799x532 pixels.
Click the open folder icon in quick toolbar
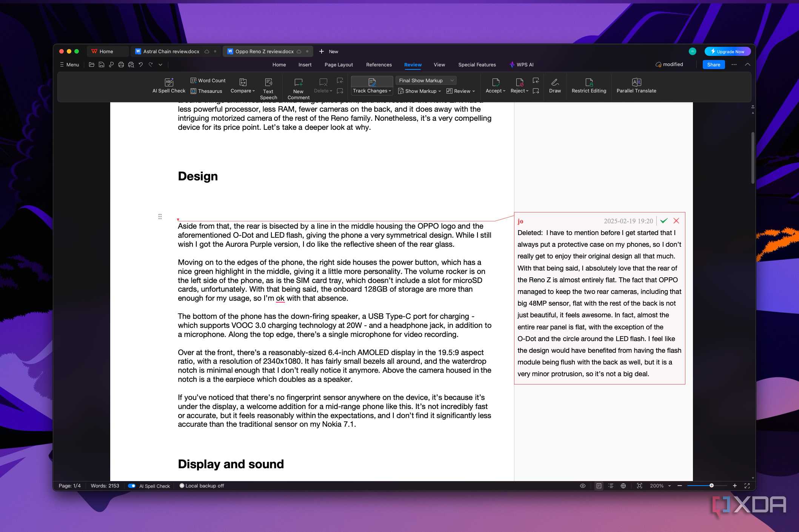click(91, 65)
